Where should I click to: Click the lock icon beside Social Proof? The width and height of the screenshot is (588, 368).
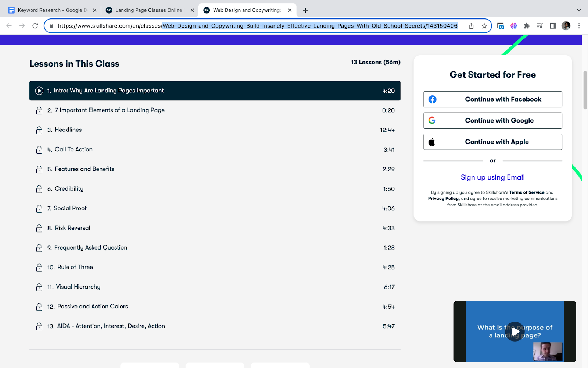click(x=39, y=209)
